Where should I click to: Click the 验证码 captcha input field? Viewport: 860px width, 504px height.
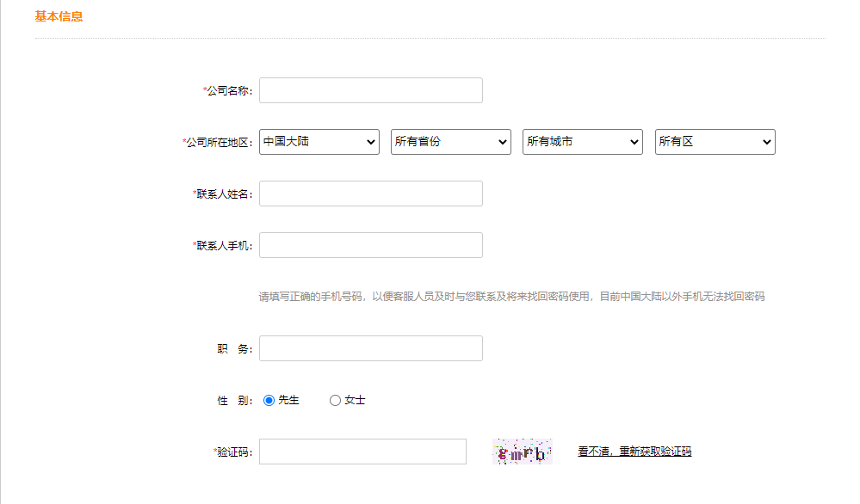362,452
